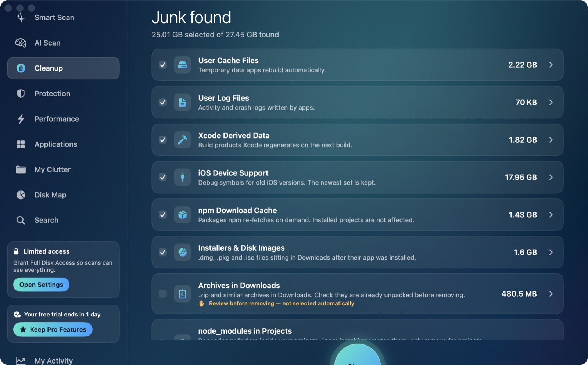Viewport: 588px width, 365px height.
Task: Uncheck the User Cache Files checkbox
Action: coord(163,65)
